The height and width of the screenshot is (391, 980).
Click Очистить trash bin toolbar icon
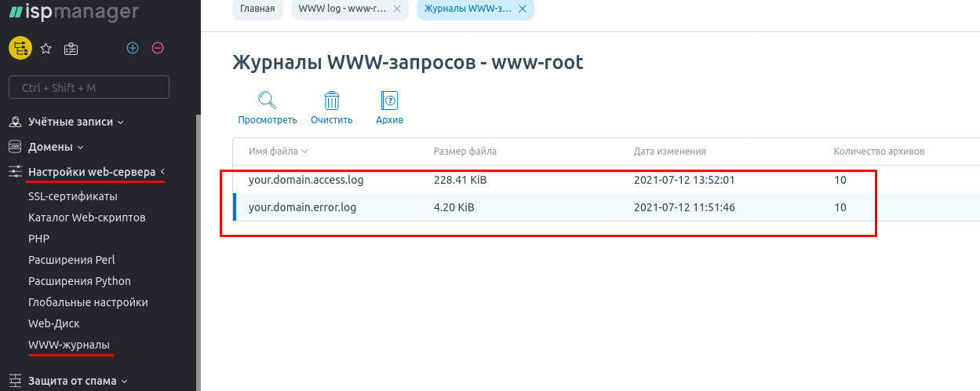coord(332,100)
